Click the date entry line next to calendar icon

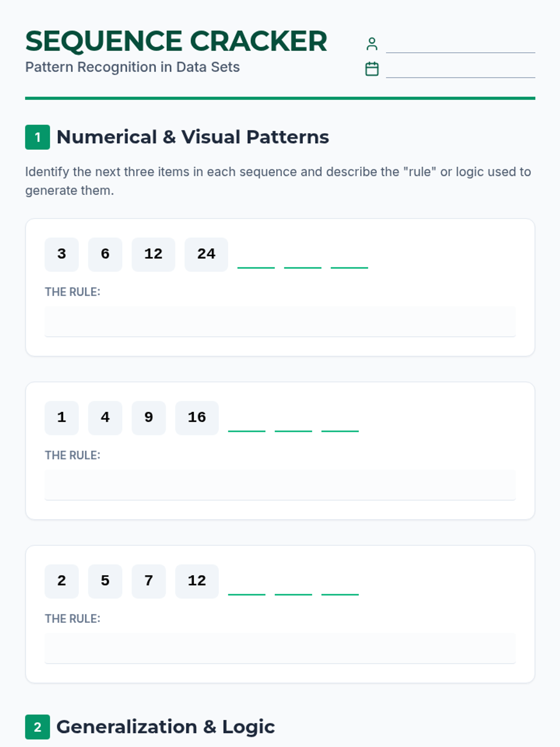pos(460,70)
